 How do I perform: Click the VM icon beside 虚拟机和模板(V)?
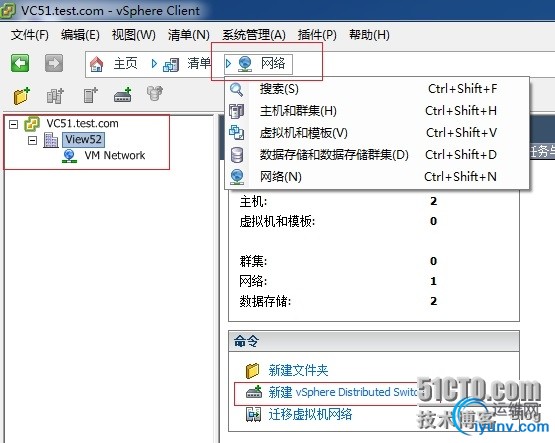pyautogui.click(x=236, y=133)
